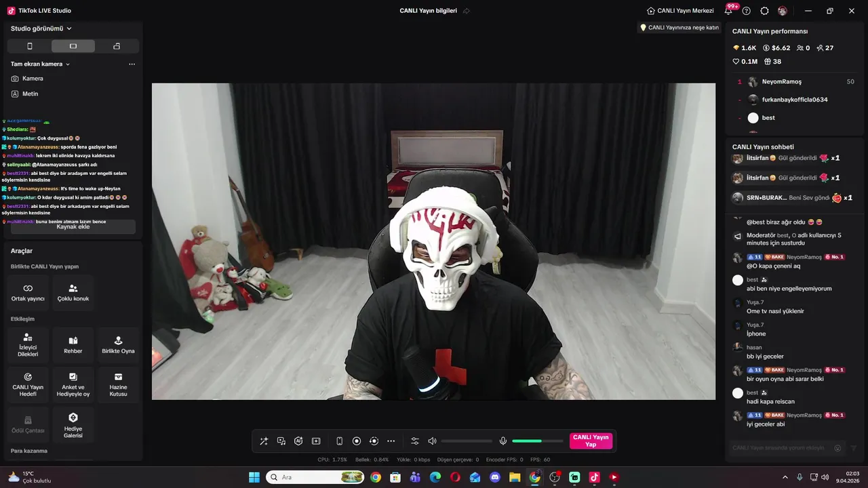Open the weather widget showing 15°C
The height and width of the screenshot is (488, 868).
[30, 477]
